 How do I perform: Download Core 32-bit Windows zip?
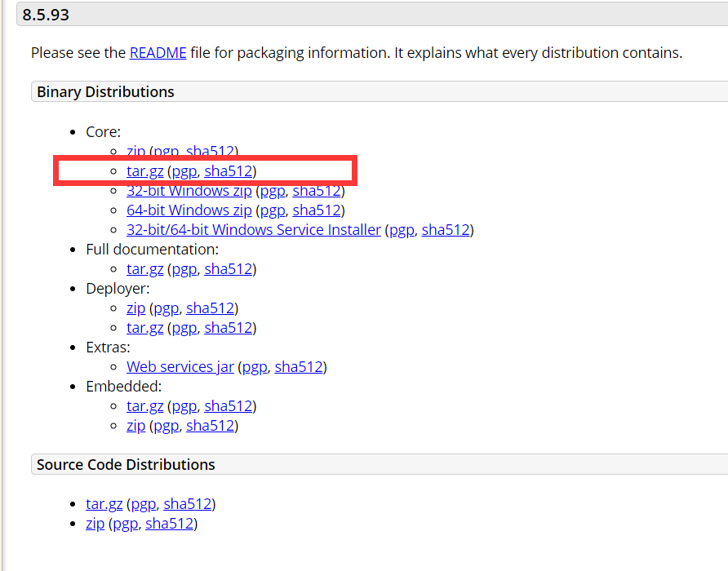pos(189,191)
